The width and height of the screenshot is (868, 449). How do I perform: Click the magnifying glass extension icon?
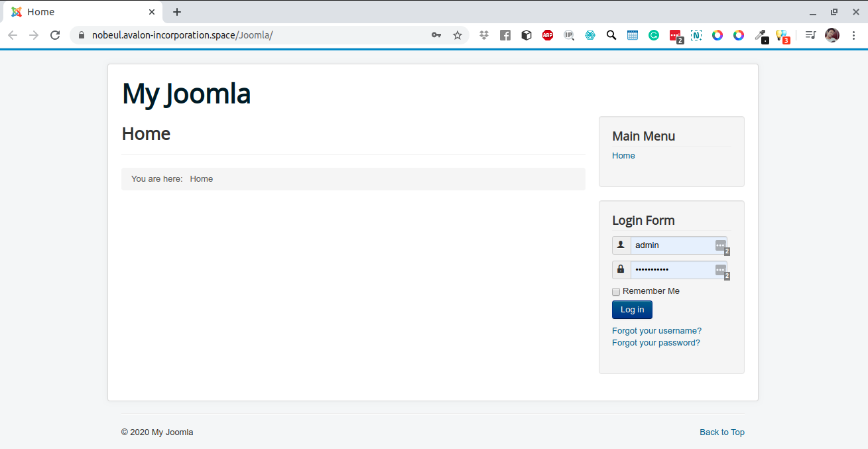point(611,35)
